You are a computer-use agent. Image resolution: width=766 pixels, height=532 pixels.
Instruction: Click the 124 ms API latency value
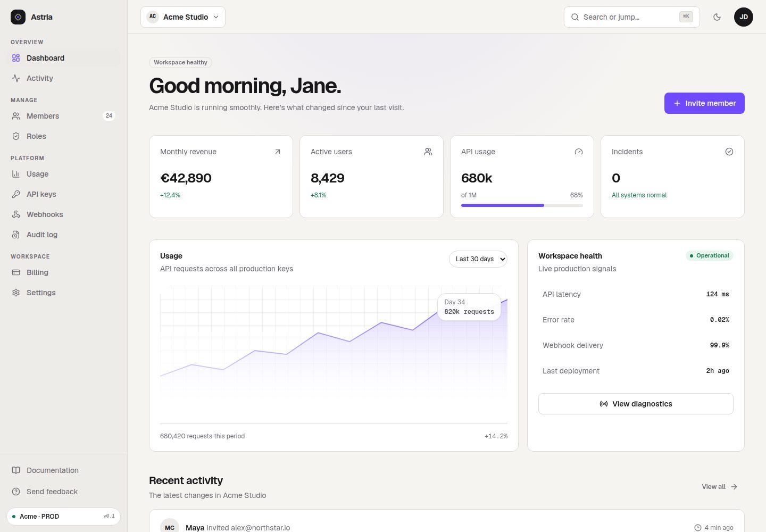718,294
